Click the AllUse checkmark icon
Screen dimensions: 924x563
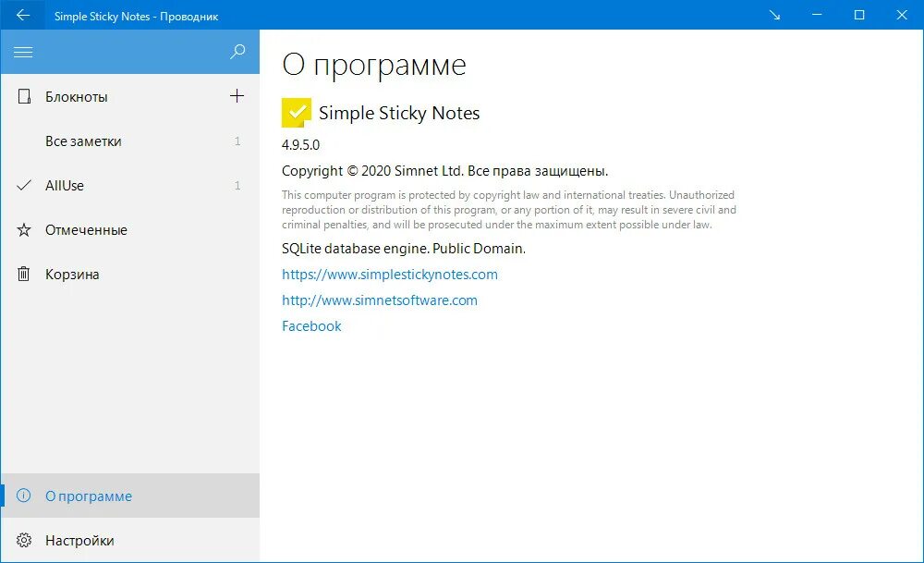click(x=24, y=186)
